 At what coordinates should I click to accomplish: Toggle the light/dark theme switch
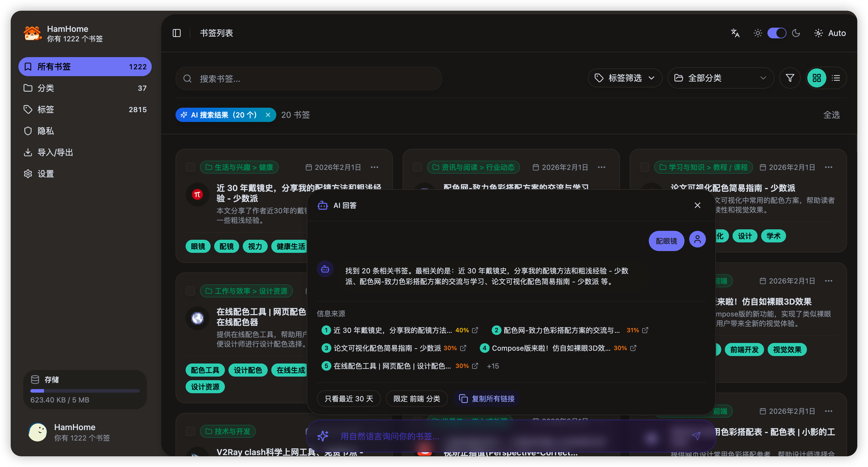(777, 33)
